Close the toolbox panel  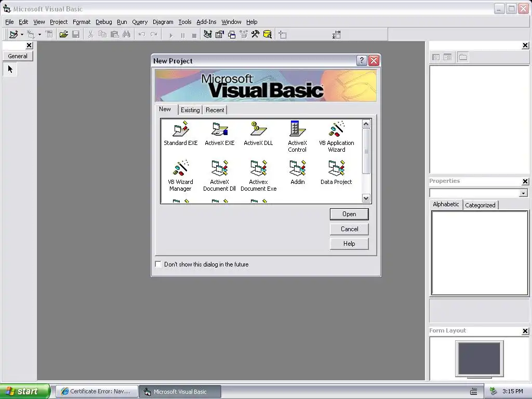pos(29,45)
